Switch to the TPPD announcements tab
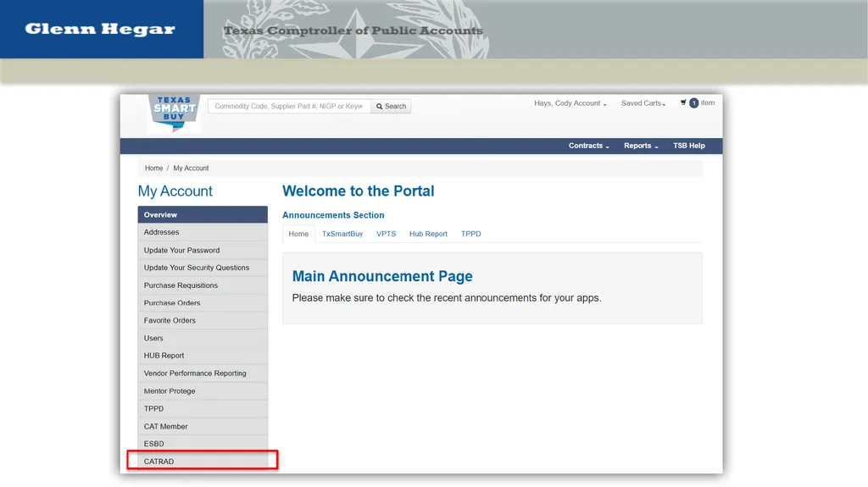This screenshot has height=487, width=868. tap(470, 234)
